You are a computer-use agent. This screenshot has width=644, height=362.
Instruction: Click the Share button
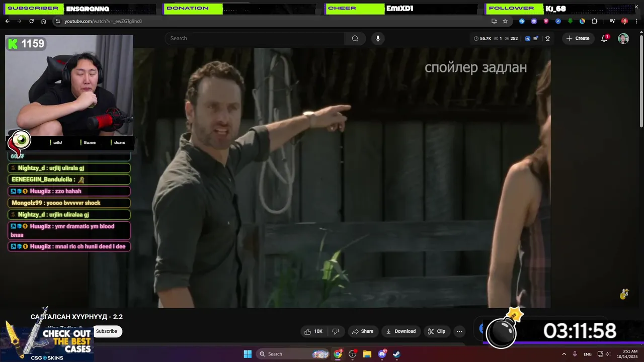(x=362, y=331)
